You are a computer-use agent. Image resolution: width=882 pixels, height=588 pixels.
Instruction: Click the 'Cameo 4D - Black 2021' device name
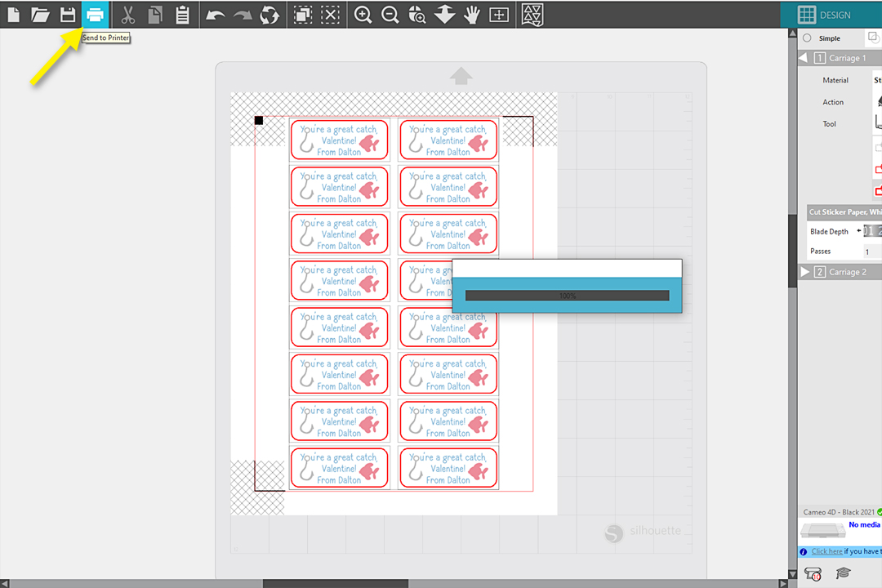(839, 512)
